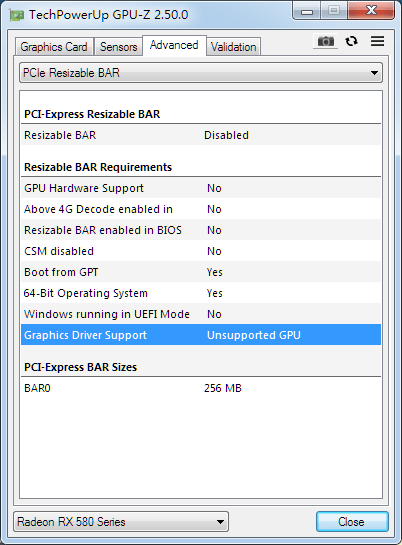402x545 pixels.
Task: Go to the Validation tab
Action: point(233,47)
